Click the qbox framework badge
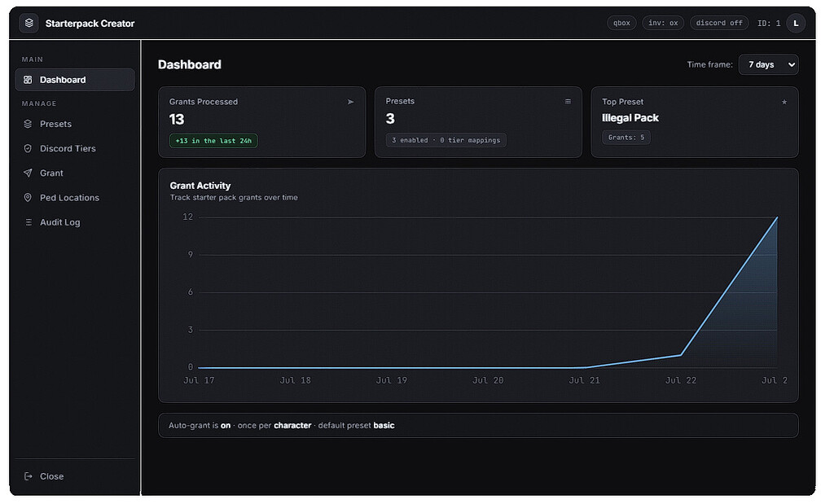 [621, 23]
